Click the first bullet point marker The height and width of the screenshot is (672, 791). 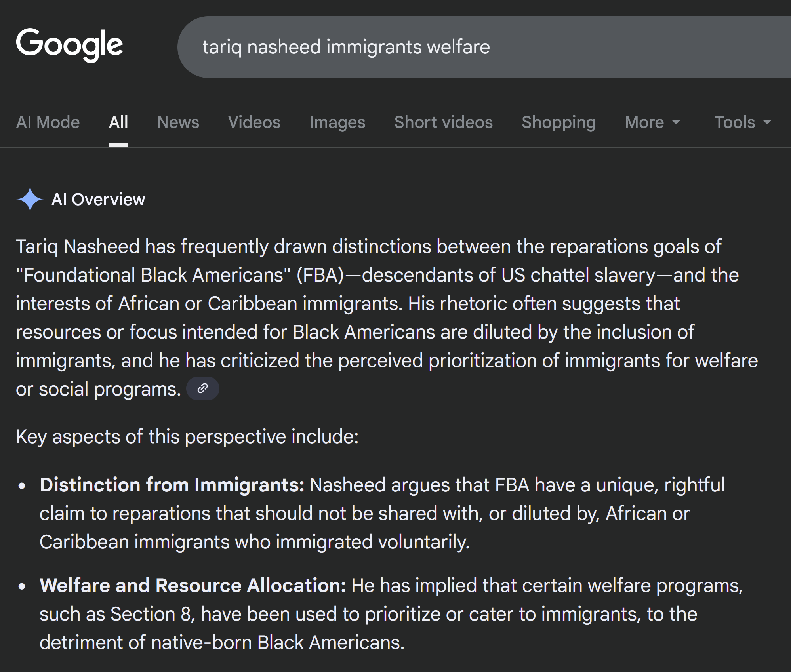pyautogui.click(x=22, y=486)
